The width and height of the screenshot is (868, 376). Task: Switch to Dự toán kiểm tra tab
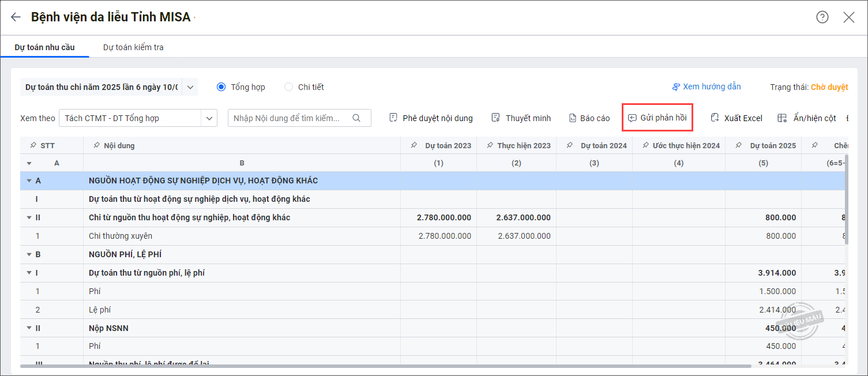pyautogui.click(x=133, y=47)
